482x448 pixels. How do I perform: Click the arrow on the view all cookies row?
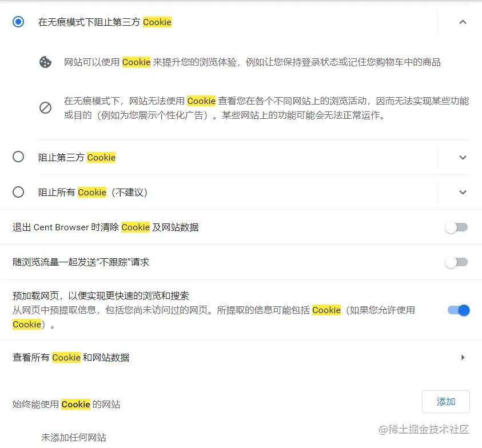click(463, 357)
